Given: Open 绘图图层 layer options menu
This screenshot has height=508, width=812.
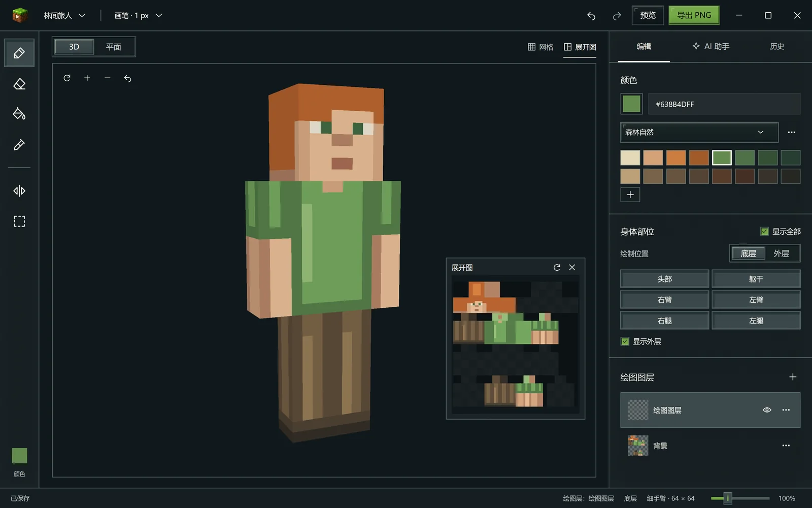Looking at the screenshot, I should (786, 410).
